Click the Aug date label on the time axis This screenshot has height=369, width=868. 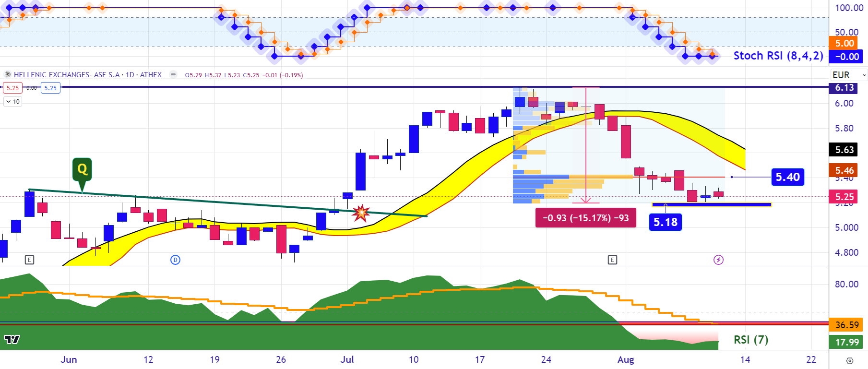pos(626,359)
